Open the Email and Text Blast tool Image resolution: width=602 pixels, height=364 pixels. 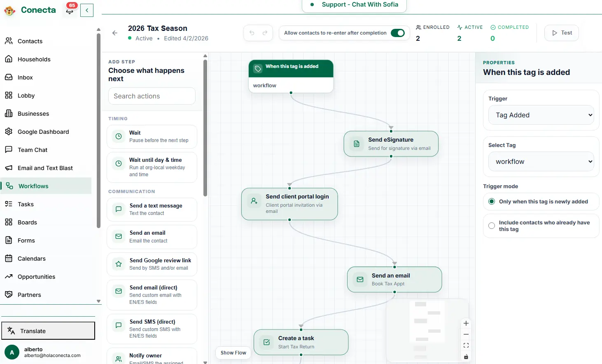coord(45,168)
